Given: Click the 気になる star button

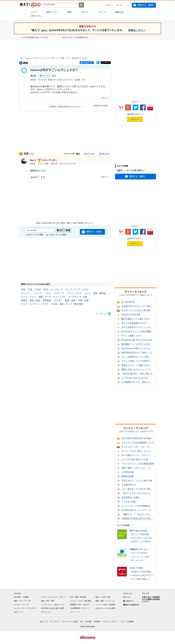Looking at the screenshot, I should [x=45, y=76].
